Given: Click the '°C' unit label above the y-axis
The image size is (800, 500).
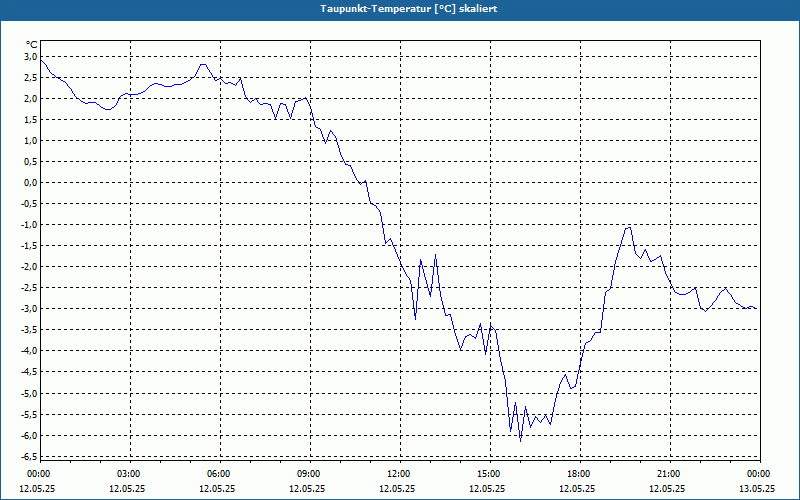Looking at the screenshot, I should (x=32, y=45).
